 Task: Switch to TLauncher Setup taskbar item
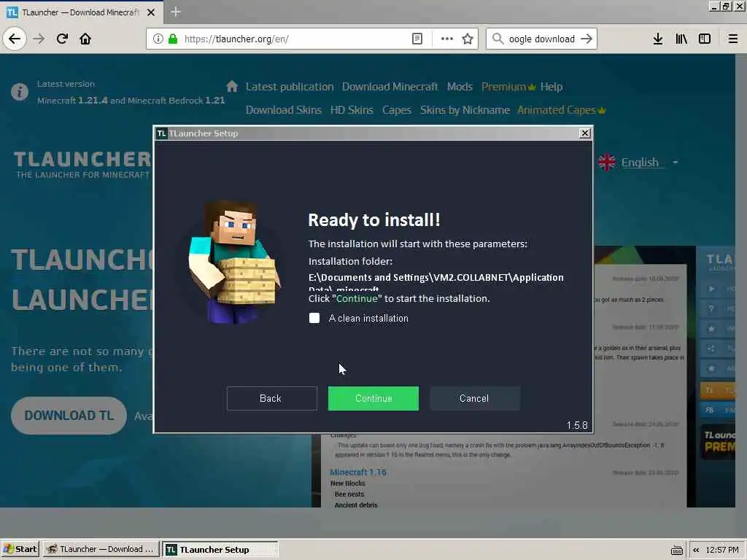coord(220,550)
